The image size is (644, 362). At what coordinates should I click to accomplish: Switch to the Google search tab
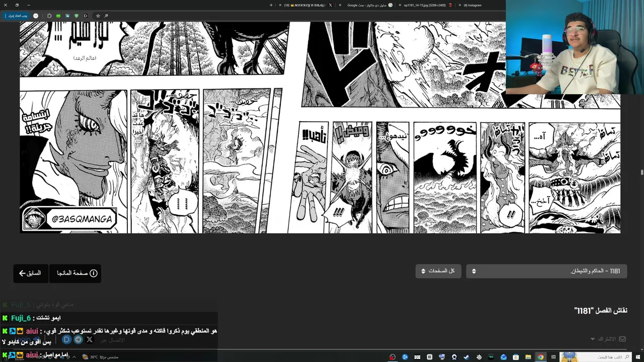(366, 5)
